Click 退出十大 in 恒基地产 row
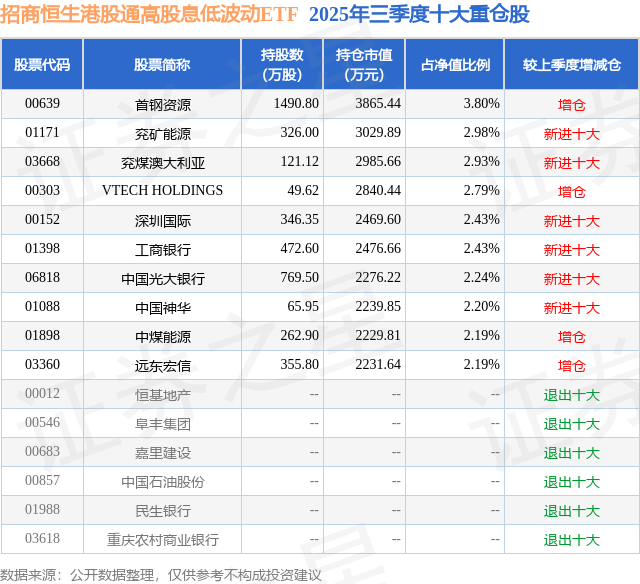Image resolution: width=640 pixels, height=584 pixels. tap(571, 395)
